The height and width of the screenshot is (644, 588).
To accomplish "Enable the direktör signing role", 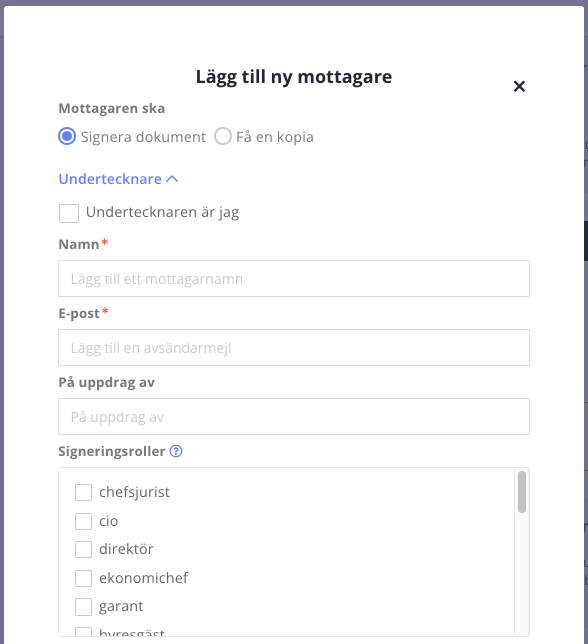I will coord(83,550).
